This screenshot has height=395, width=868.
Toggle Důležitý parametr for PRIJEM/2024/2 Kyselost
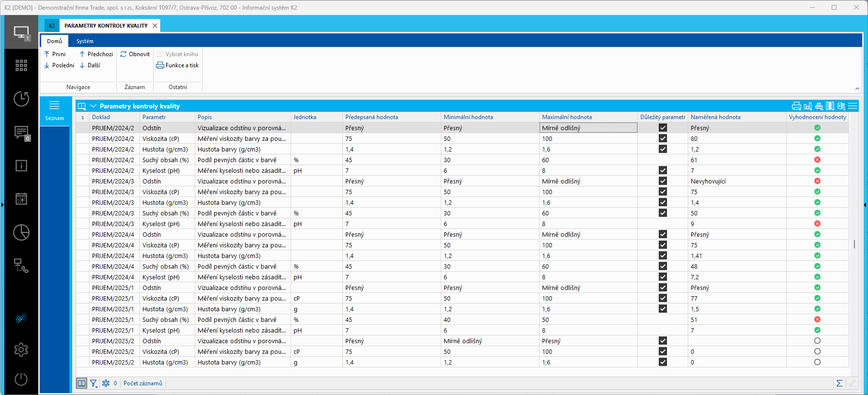tap(663, 170)
